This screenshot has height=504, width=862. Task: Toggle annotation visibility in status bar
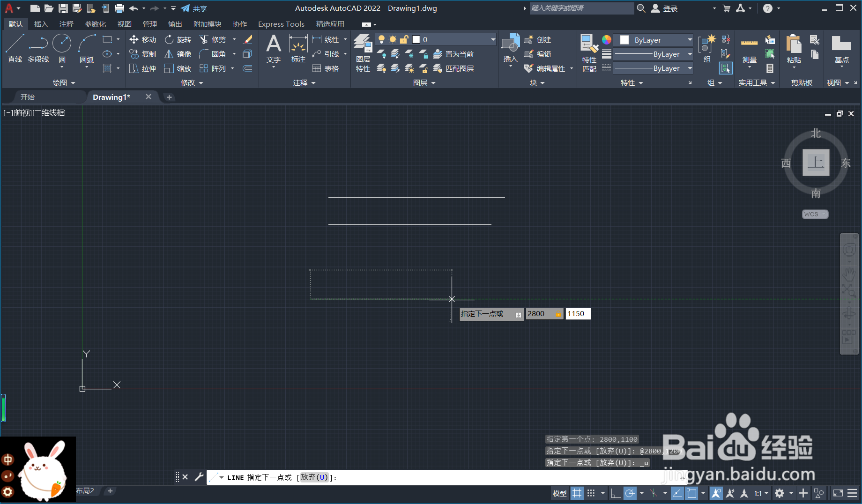pos(716,493)
